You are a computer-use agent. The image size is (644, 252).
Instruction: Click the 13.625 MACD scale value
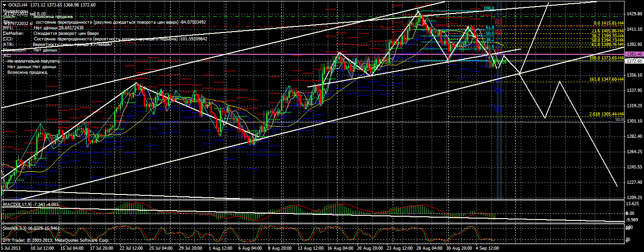(632, 204)
